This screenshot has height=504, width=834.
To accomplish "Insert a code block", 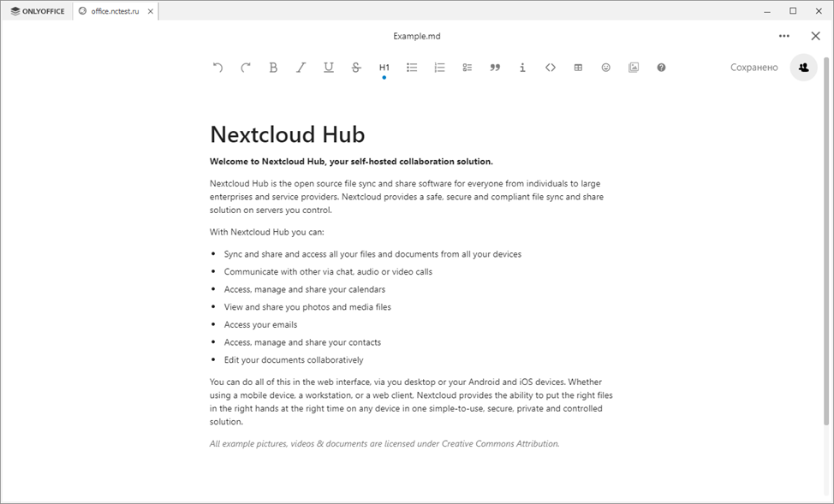I will [x=551, y=68].
